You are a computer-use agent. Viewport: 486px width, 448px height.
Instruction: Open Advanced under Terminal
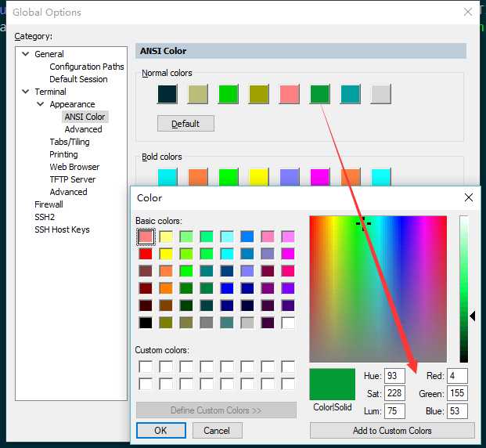68,192
